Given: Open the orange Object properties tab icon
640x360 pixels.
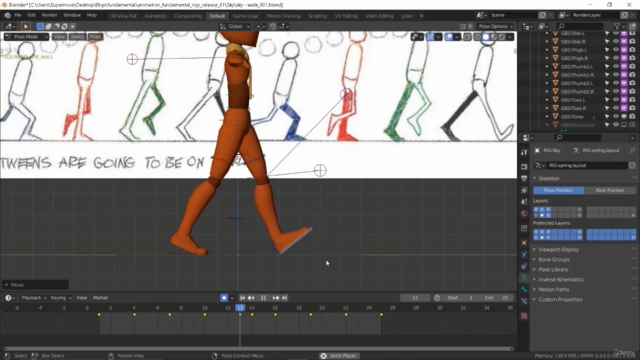Looking at the screenshot, I should 524,243.
